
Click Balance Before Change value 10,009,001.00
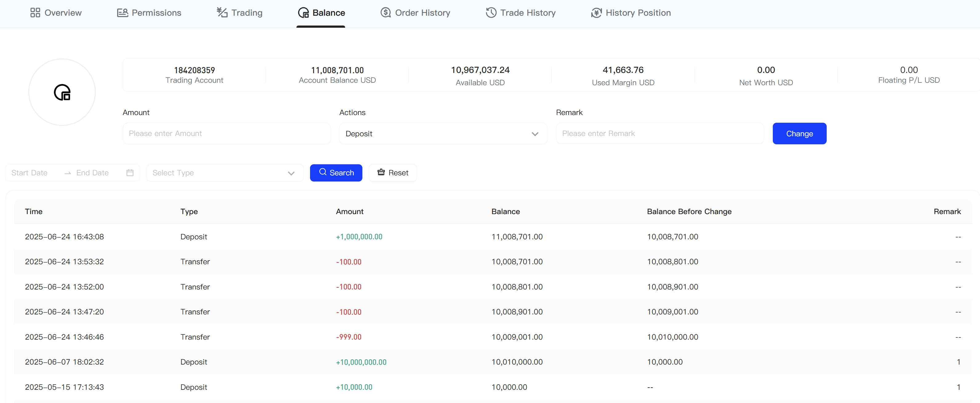(673, 312)
